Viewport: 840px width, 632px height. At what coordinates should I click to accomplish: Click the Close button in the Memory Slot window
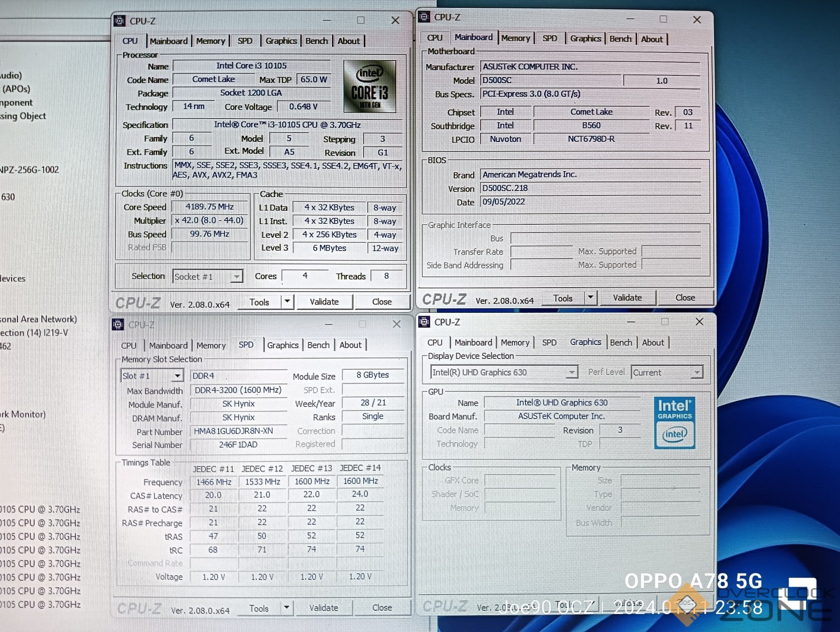[382, 608]
